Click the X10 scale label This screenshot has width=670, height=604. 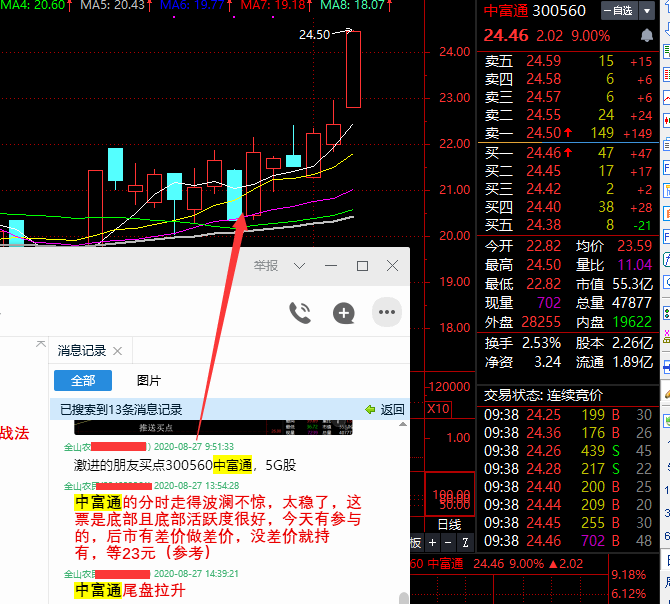tap(438, 409)
